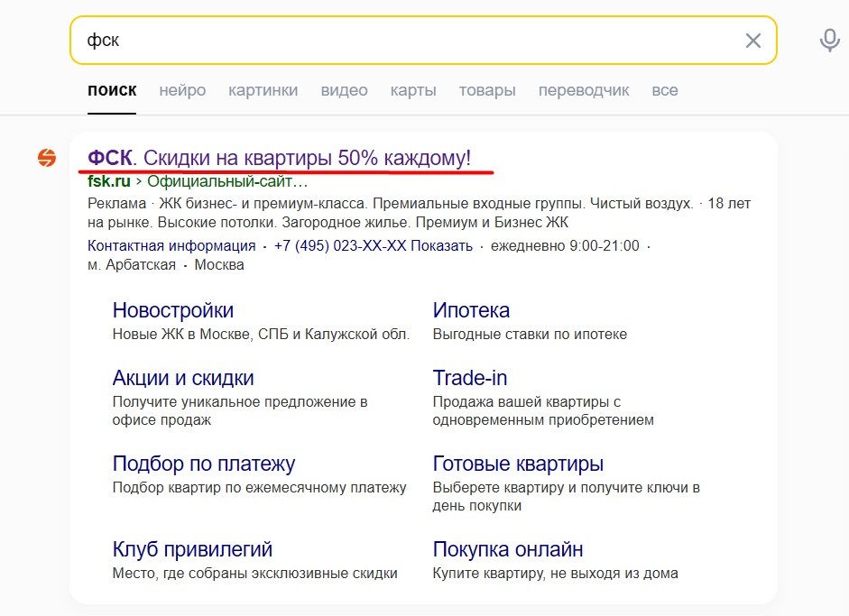Select the карты tab
The image size is (849, 616).
413,90
